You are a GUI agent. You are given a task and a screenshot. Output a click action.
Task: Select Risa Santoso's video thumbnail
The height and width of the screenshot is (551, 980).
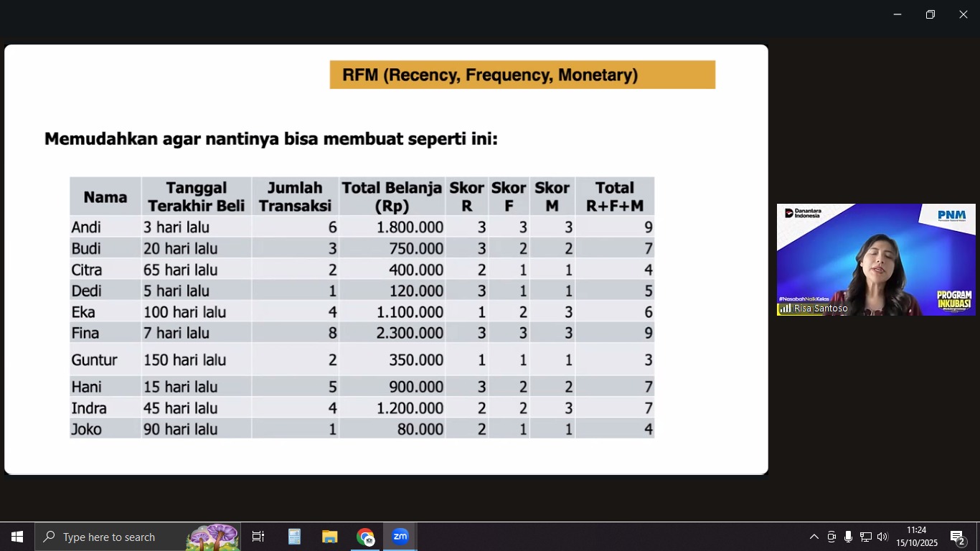(x=875, y=260)
